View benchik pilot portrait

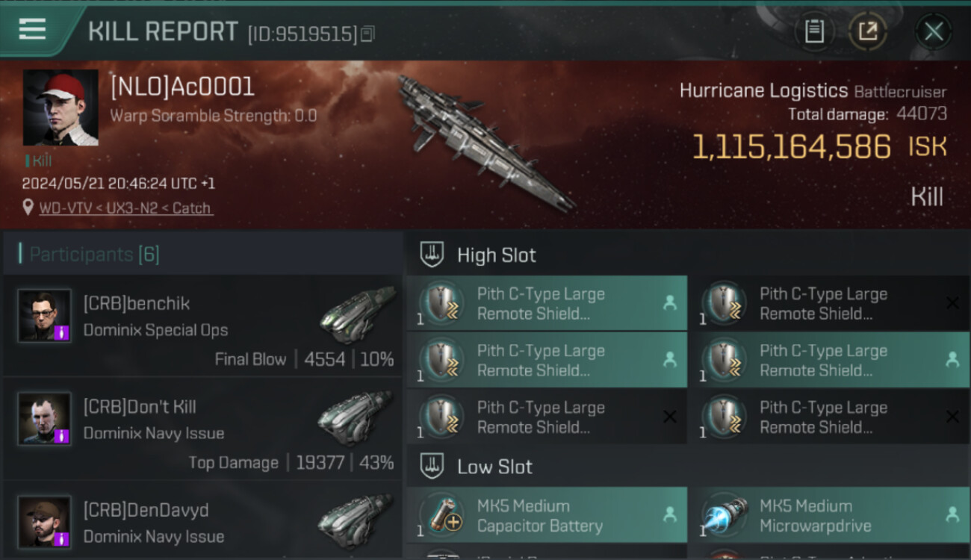tap(45, 316)
